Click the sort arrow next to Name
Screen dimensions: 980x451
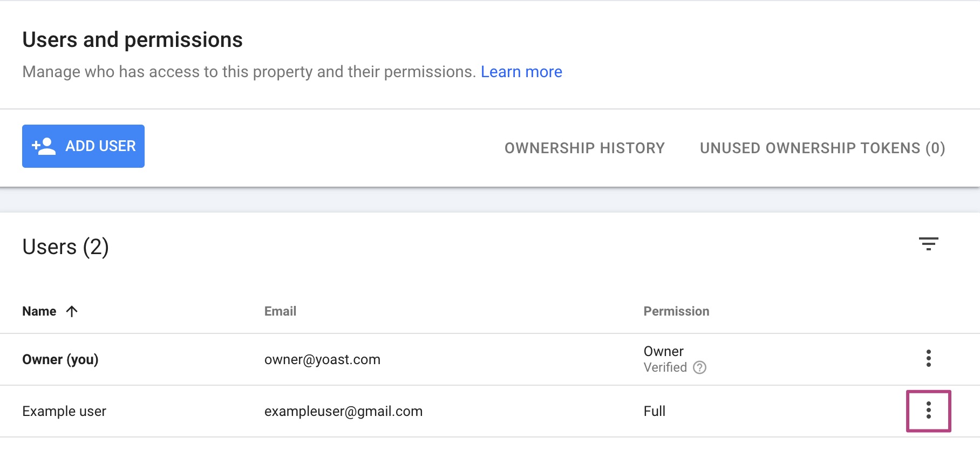tap(72, 311)
